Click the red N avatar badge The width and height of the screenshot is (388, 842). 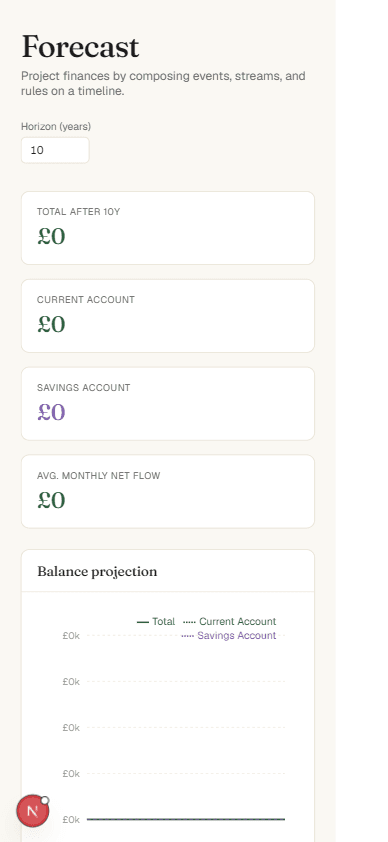[x=33, y=811]
